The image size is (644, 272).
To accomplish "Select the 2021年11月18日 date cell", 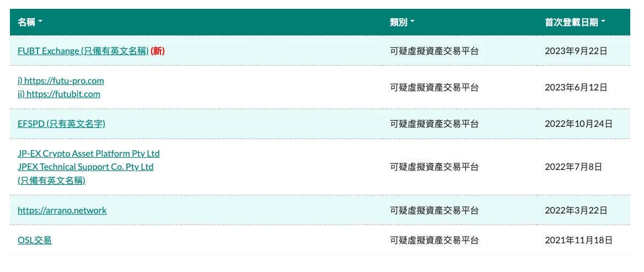I will click(x=578, y=240).
